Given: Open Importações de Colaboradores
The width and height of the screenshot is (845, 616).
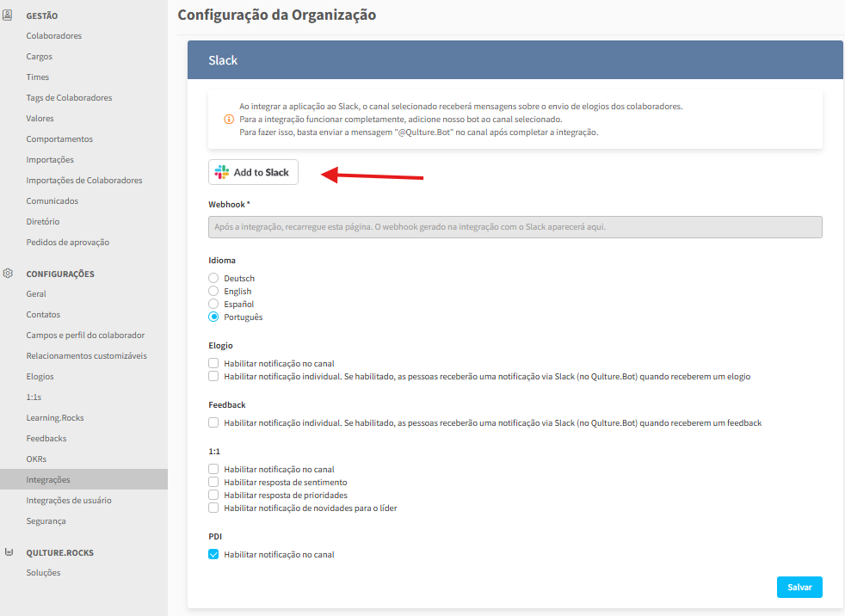Looking at the screenshot, I should coord(84,180).
